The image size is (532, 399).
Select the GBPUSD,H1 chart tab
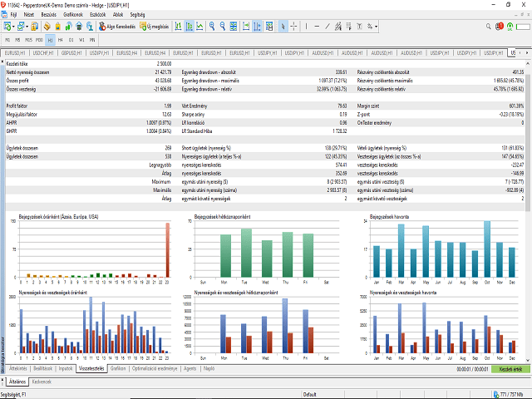click(x=70, y=52)
